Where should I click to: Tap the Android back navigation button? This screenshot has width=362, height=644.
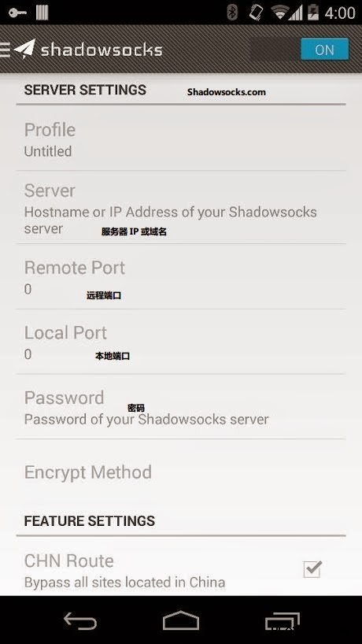click(80, 620)
